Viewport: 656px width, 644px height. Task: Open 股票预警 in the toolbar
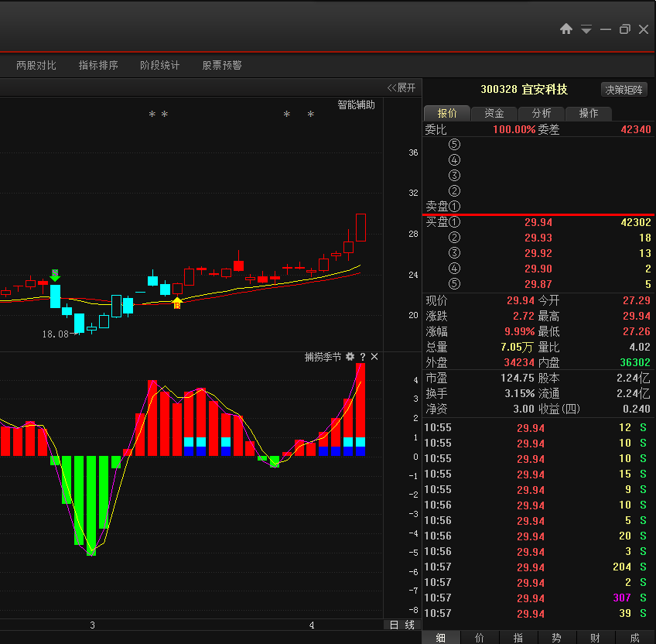tap(222, 65)
